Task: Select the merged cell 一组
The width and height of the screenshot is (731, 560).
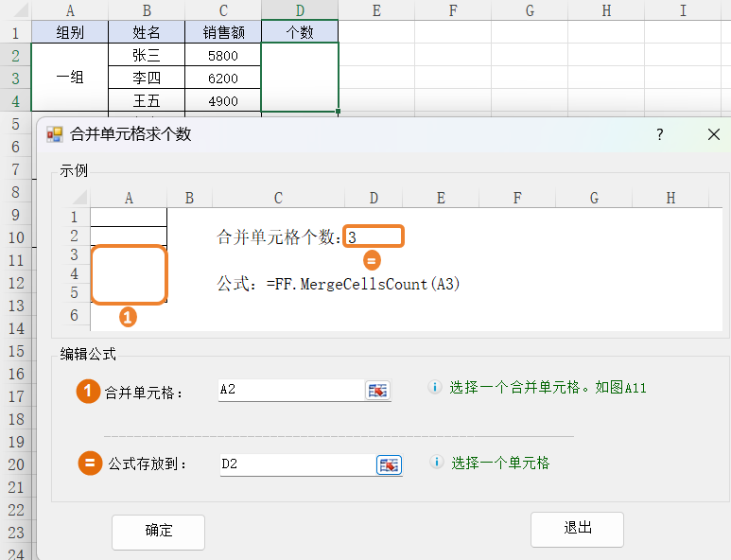Action: (x=69, y=78)
